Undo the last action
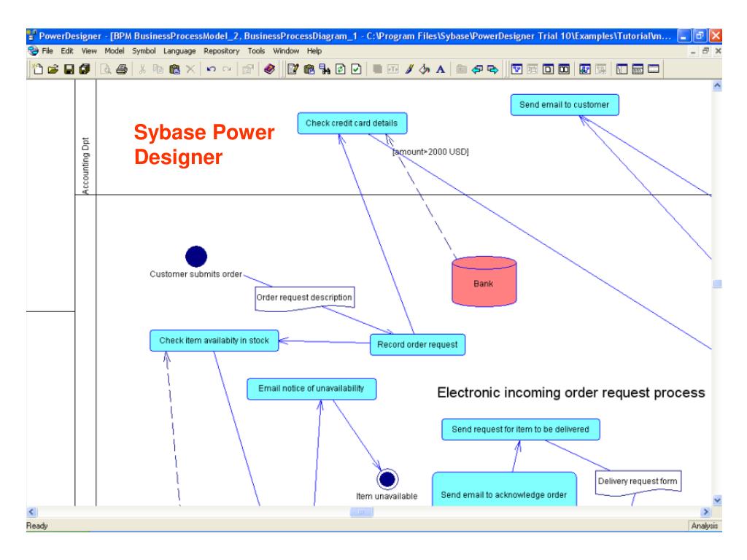747x560 pixels. [x=211, y=69]
